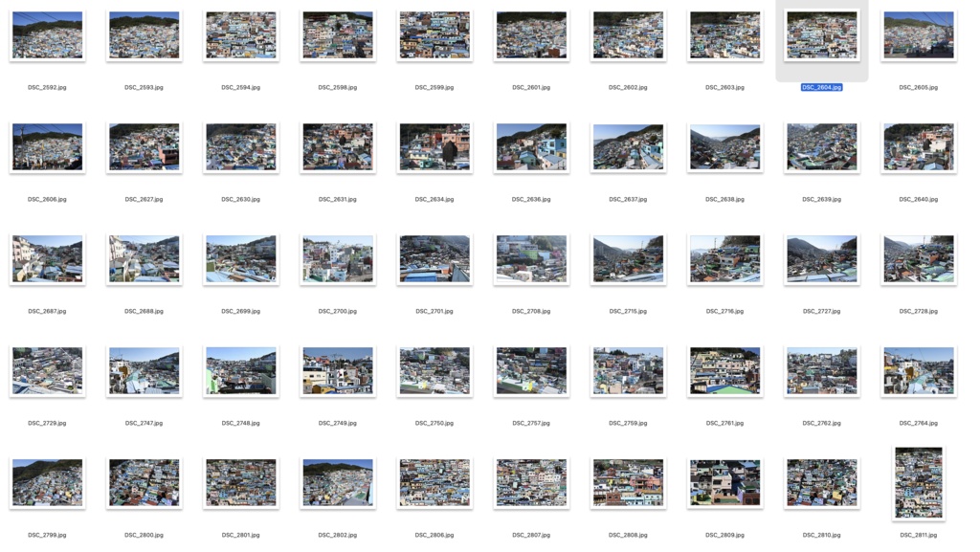Choose the DSC_2687.jpg image

point(48,258)
